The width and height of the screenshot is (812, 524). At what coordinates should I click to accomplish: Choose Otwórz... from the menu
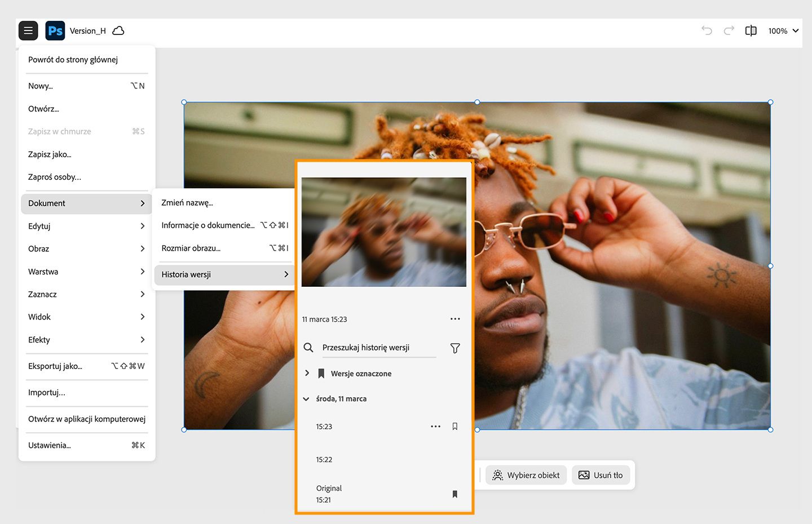point(87,109)
